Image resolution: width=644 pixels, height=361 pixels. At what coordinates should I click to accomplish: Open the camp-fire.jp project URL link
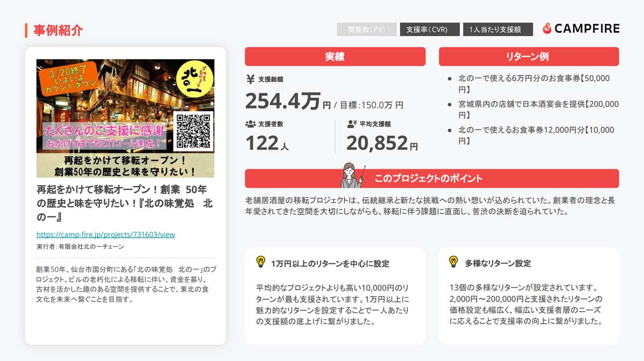click(x=106, y=234)
